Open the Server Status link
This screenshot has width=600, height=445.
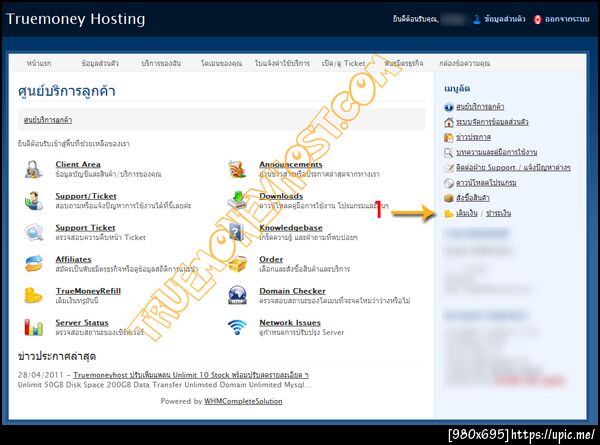click(x=82, y=323)
